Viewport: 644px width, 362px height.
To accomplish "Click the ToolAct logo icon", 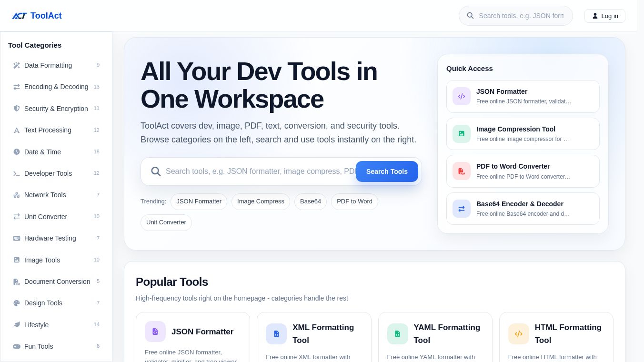I will point(20,16).
